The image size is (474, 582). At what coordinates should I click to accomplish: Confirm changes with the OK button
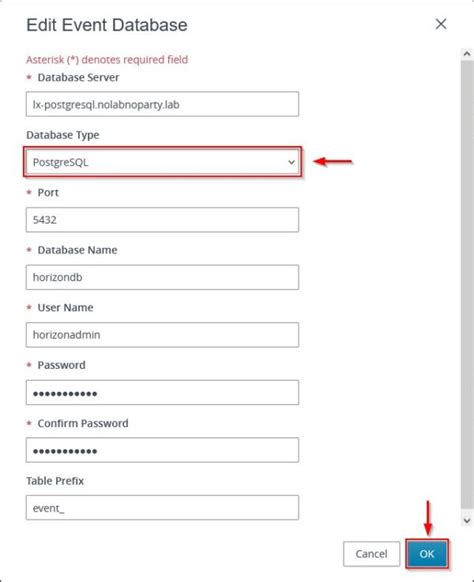pos(426,554)
